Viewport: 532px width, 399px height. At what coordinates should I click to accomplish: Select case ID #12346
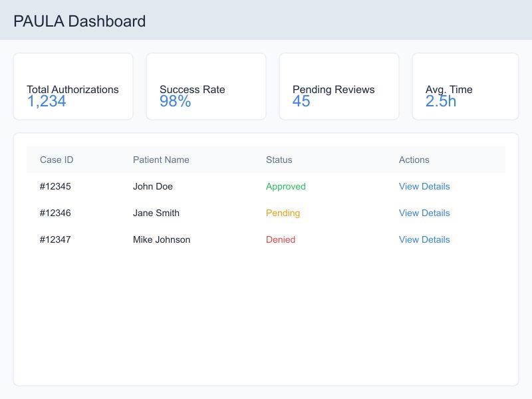pos(55,213)
